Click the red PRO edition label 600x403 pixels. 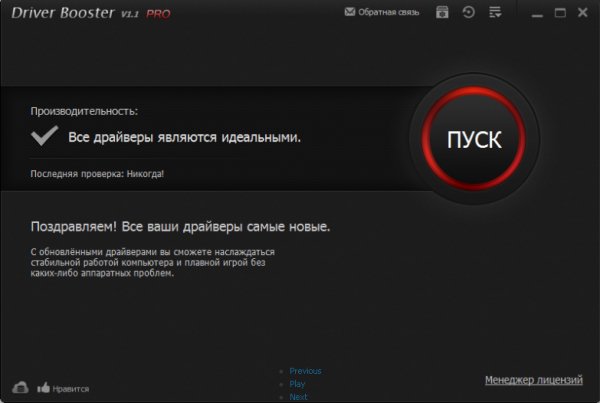pos(158,15)
